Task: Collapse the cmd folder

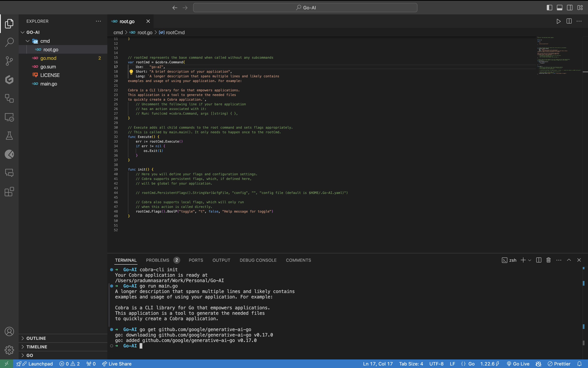Action: click(x=28, y=41)
